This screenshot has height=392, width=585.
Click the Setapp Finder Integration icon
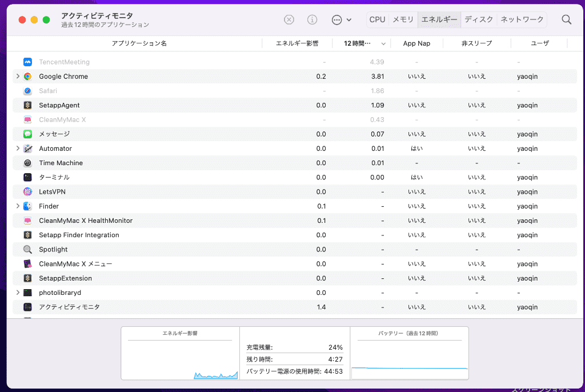(x=27, y=235)
